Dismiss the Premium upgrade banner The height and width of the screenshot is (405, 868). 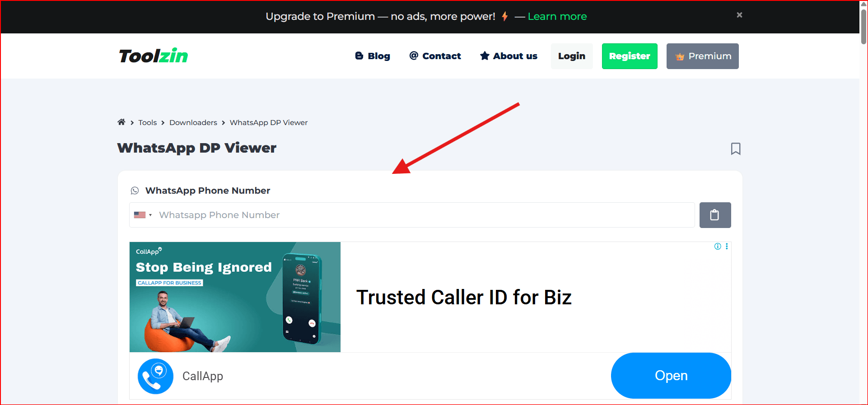click(739, 15)
